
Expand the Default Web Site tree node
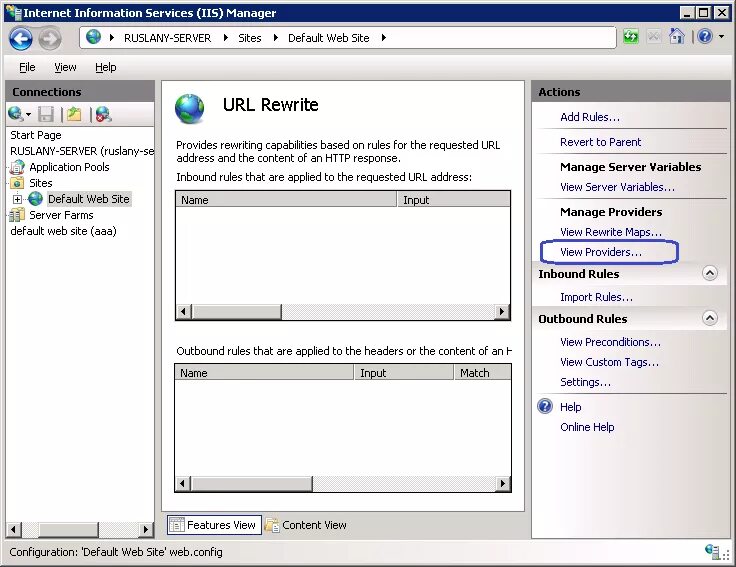(17, 199)
